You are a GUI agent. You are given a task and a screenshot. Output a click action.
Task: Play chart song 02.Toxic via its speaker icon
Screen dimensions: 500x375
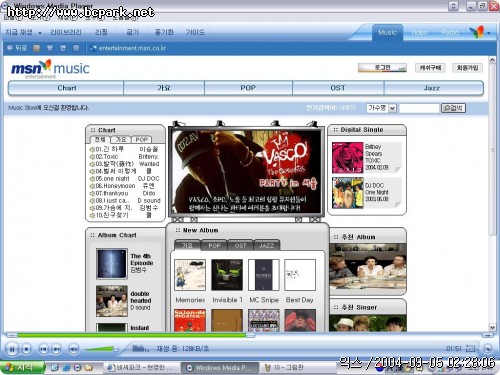[x=92, y=157]
